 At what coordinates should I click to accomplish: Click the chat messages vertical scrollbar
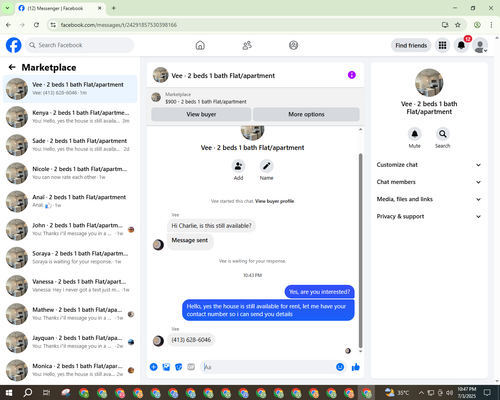tap(360, 250)
